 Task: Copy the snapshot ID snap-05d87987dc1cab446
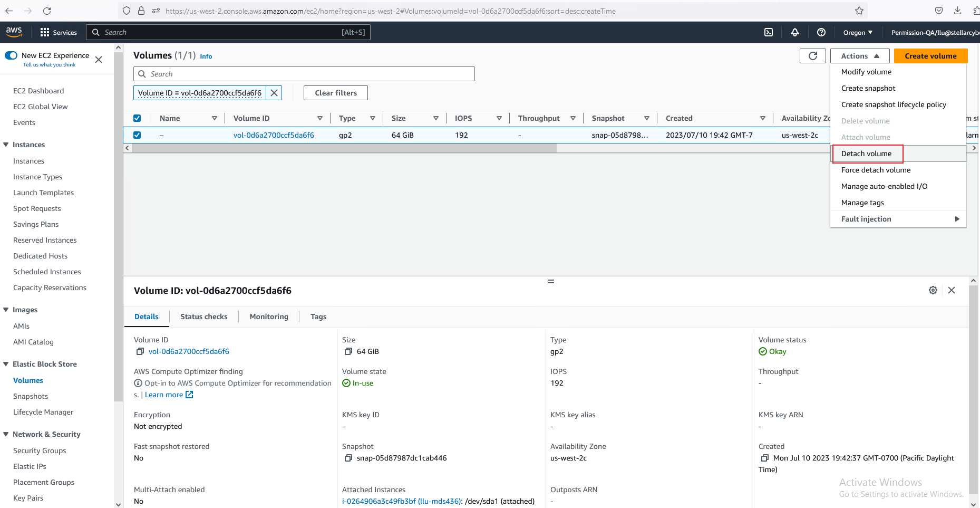click(x=348, y=458)
